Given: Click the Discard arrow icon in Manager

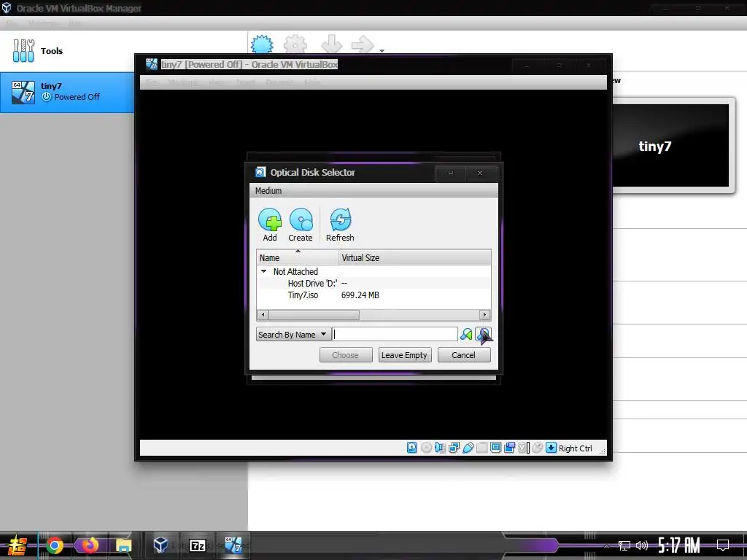Looking at the screenshot, I should tap(331, 44).
